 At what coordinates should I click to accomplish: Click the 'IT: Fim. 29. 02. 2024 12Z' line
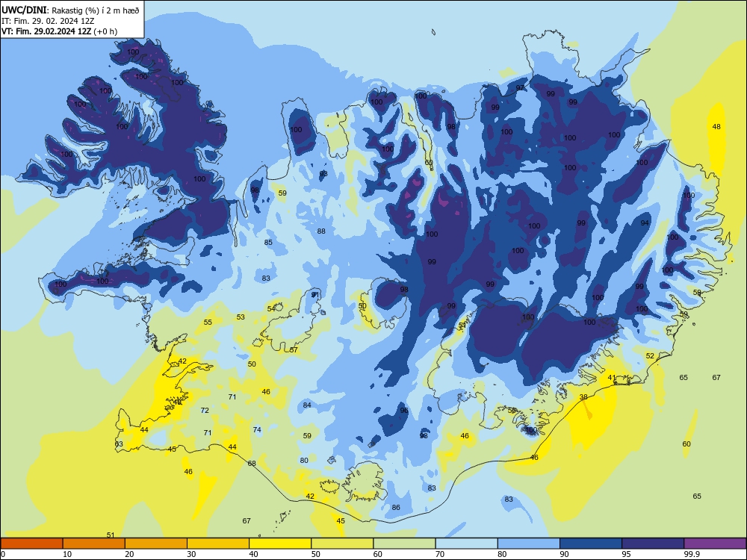point(48,21)
